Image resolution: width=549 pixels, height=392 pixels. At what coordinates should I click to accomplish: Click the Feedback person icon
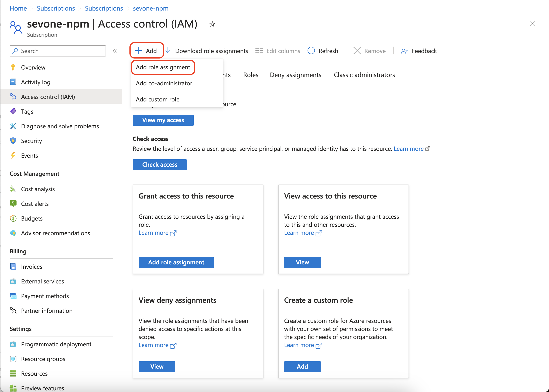click(x=404, y=51)
